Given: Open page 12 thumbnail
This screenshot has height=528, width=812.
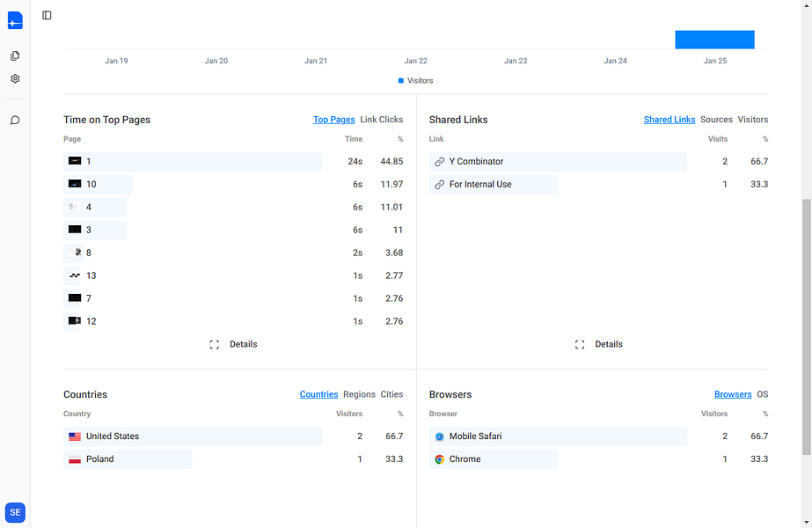Looking at the screenshot, I should pyautogui.click(x=75, y=320).
